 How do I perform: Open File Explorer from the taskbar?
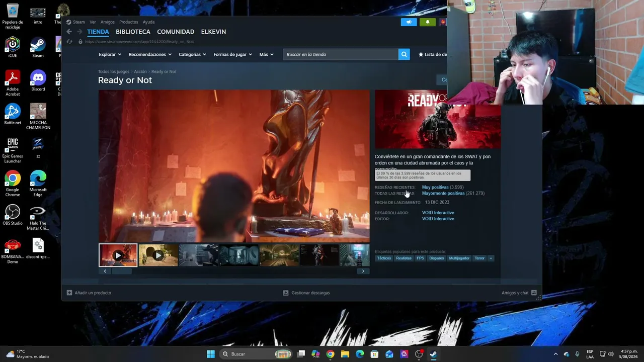click(345, 354)
